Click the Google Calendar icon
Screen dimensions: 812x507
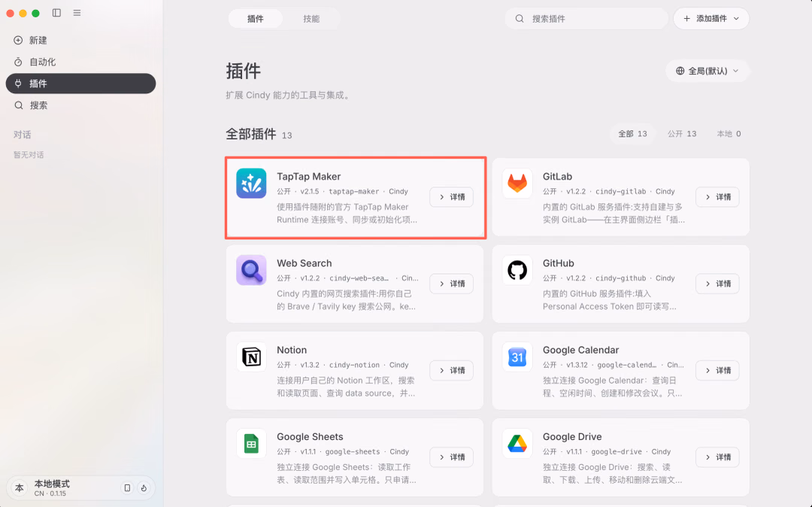[x=517, y=357]
